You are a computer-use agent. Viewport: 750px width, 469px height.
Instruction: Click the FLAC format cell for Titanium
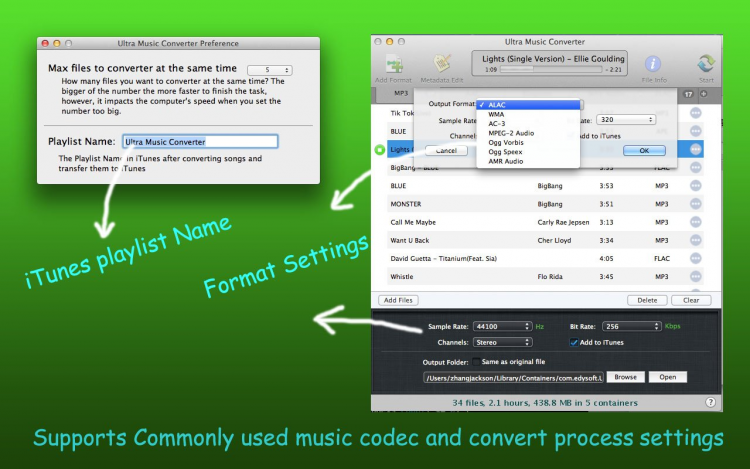click(x=662, y=259)
